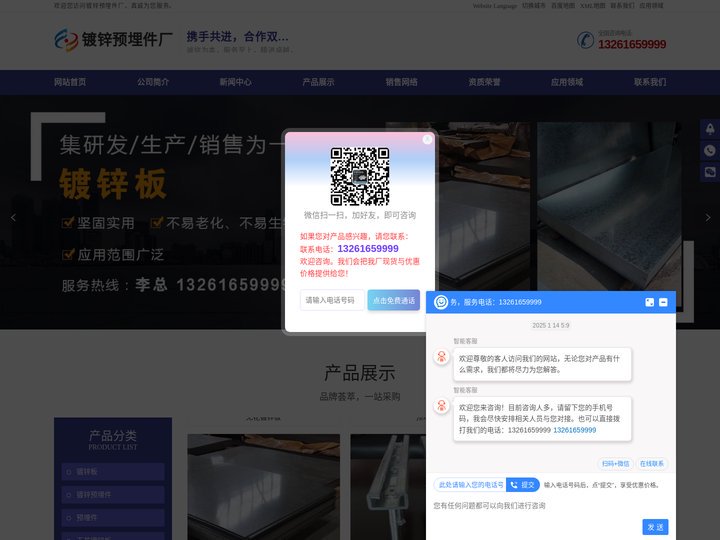720x540 pixels.
Task: Focus the chat phone number input 此处请输入您的电话号
Action: coord(470,484)
